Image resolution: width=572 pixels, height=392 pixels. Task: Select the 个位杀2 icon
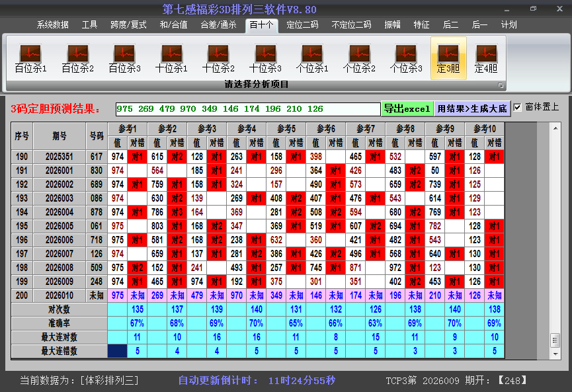point(359,58)
